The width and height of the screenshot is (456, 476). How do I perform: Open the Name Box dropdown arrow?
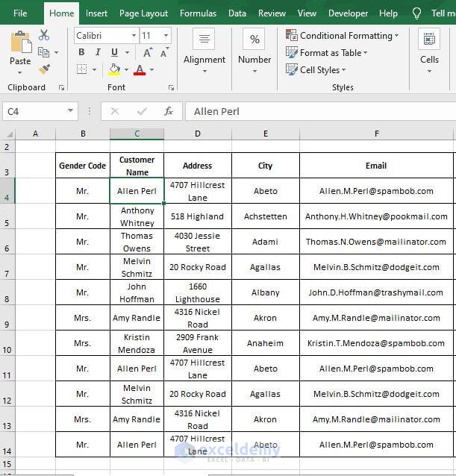tap(70, 110)
